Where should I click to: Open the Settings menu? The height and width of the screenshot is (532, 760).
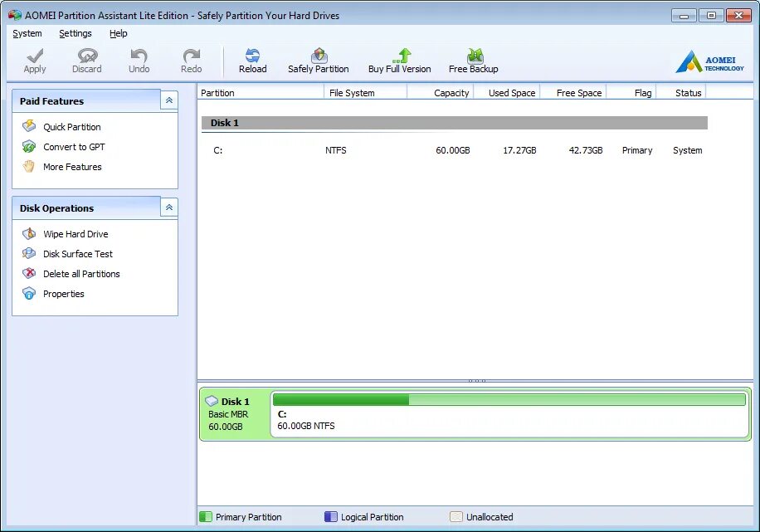76,33
